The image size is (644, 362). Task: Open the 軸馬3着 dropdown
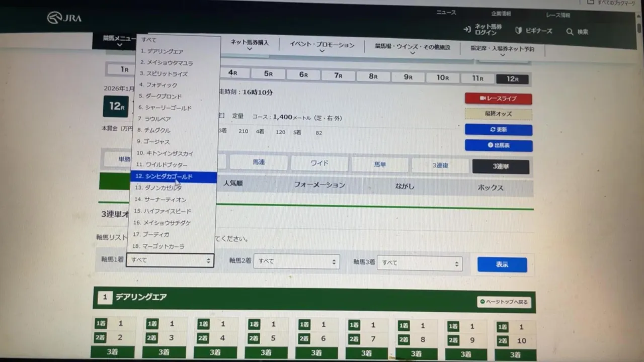(x=420, y=263)
